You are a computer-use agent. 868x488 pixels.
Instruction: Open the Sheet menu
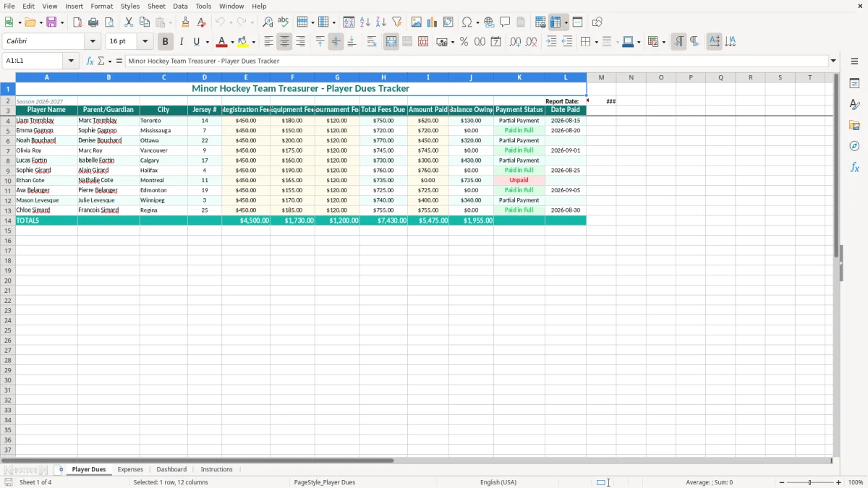156,6
